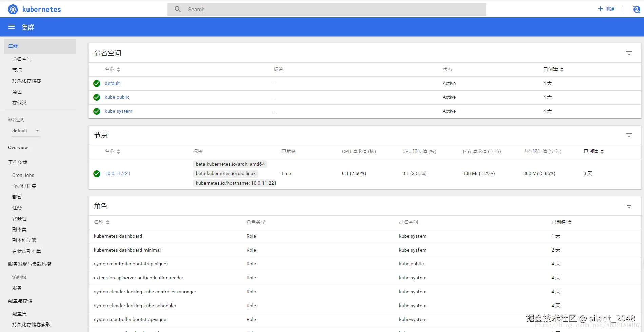Open 副本集 sidebar item
Viewport: 644px width, 332px height.
[x=19, y=229]
